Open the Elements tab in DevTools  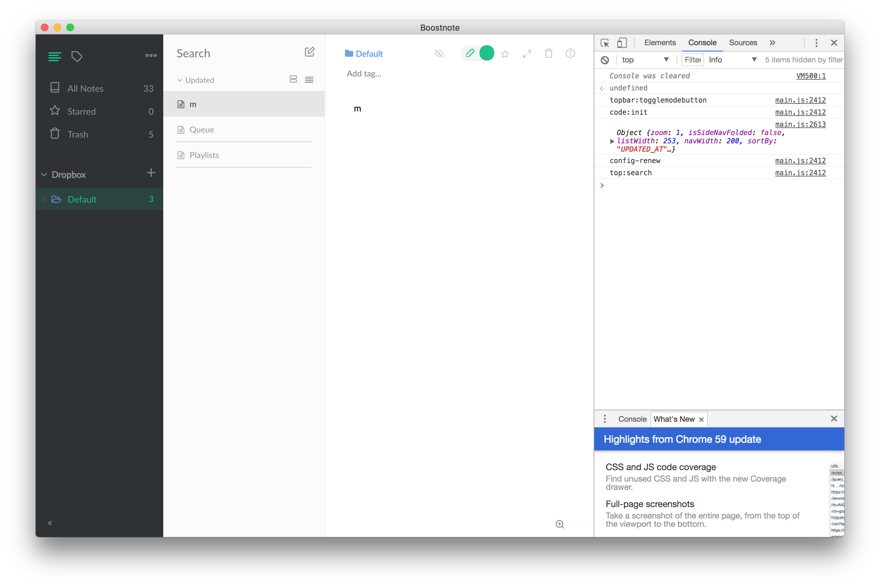[660, 43]
